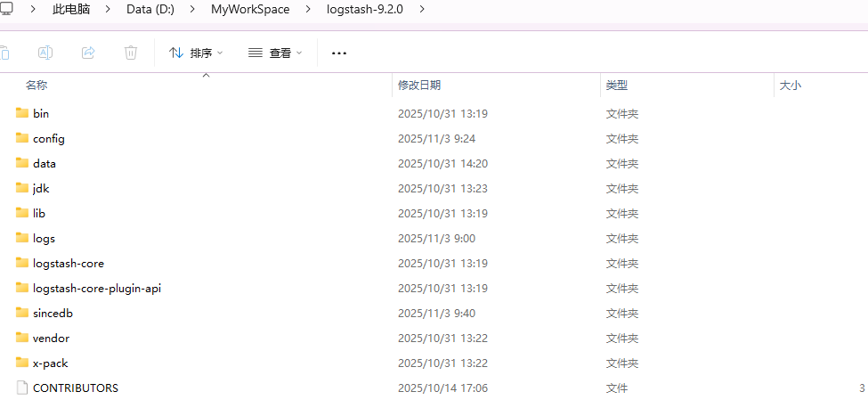Click data's date 2025/10/31 14:20

pos(442,163)
